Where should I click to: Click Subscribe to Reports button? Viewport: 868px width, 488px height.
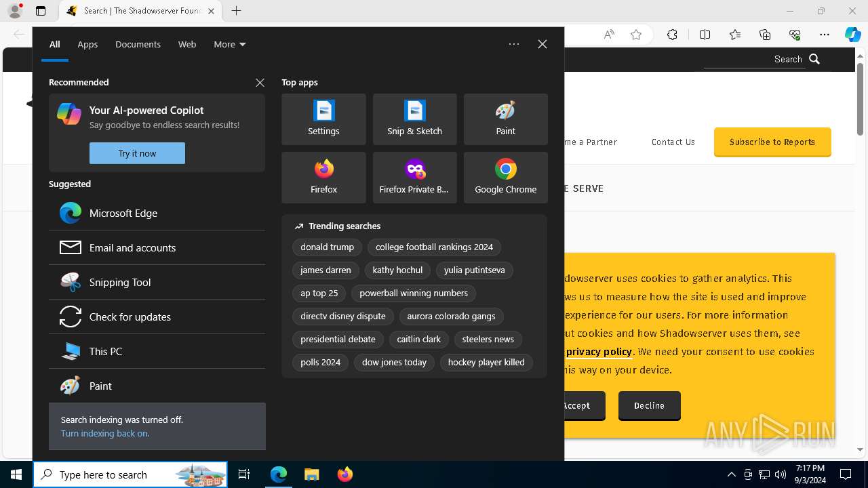[772, 142]
